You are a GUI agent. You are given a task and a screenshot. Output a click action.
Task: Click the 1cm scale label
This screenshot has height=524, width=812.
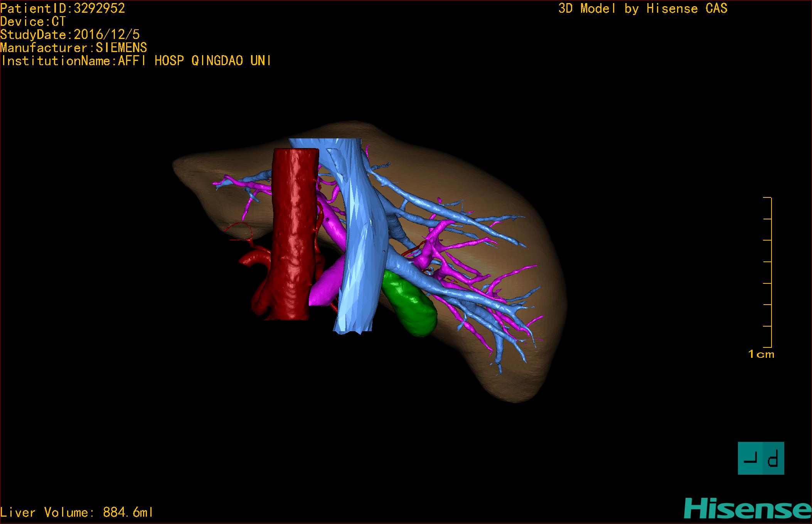[x=761, y=354]
